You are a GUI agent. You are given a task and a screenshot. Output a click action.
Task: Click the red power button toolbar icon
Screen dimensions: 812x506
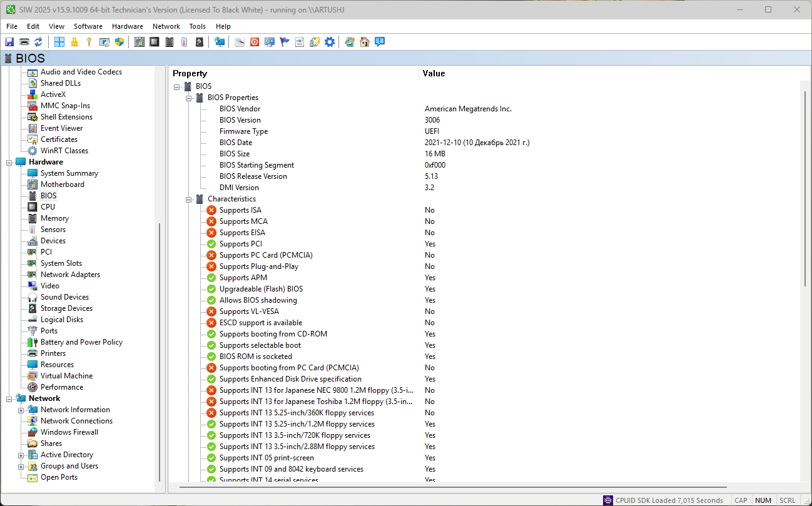[x=255, y=42]
